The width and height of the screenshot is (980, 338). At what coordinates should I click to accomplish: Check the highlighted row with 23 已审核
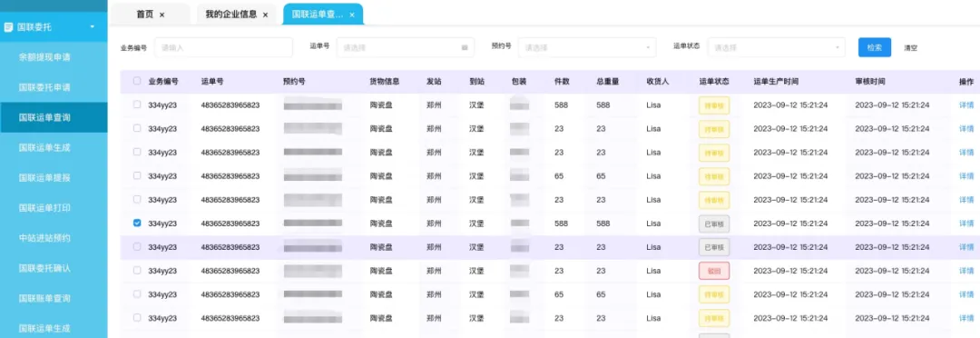(x=137, y=246)
